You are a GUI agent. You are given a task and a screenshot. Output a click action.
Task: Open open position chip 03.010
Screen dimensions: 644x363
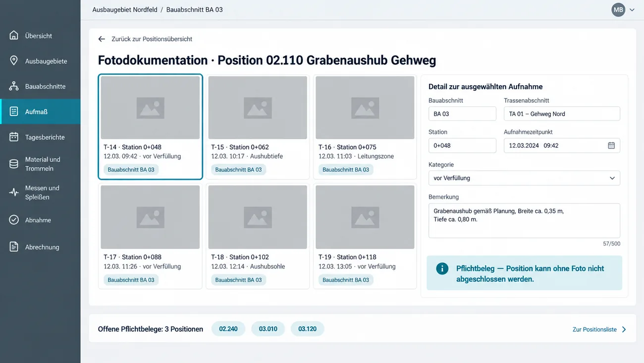click(268, 329)
